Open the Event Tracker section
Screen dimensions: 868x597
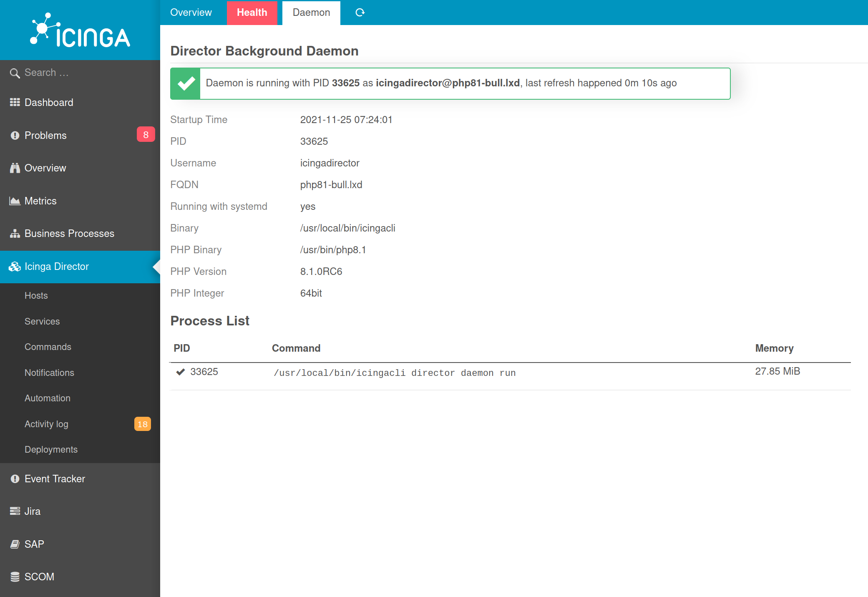[55, 479]
